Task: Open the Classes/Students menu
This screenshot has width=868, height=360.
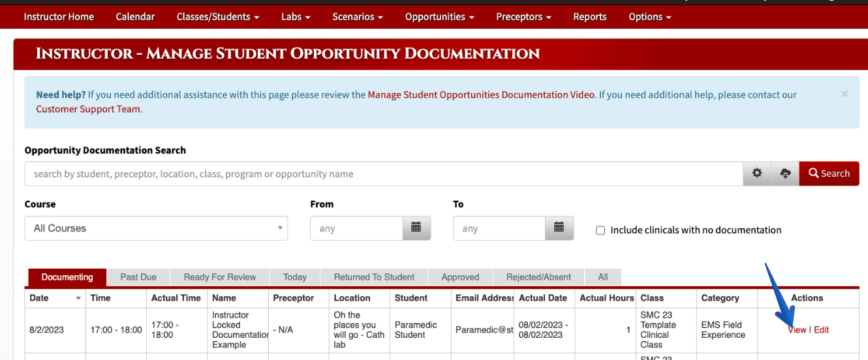Action: [218, 17]
